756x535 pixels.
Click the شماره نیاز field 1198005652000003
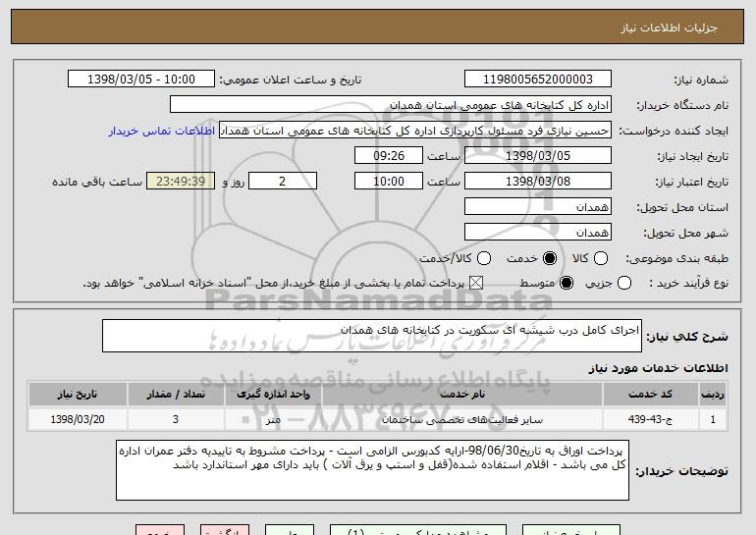[x=538, y=80]
